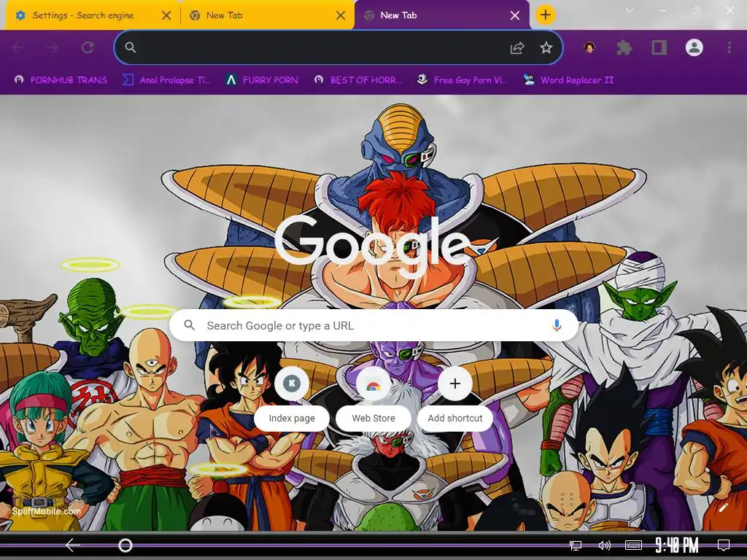
Task: Open the on-screen keyboard icon
Action: [x=633, y=545]
